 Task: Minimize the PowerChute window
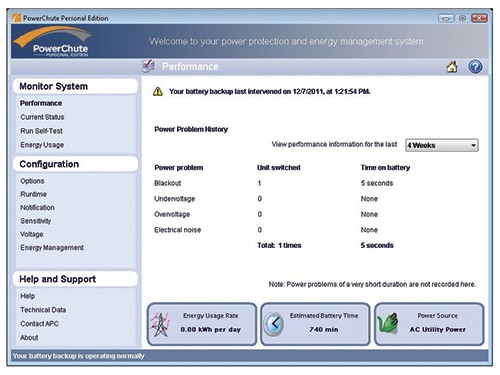(x=446, y=18)
